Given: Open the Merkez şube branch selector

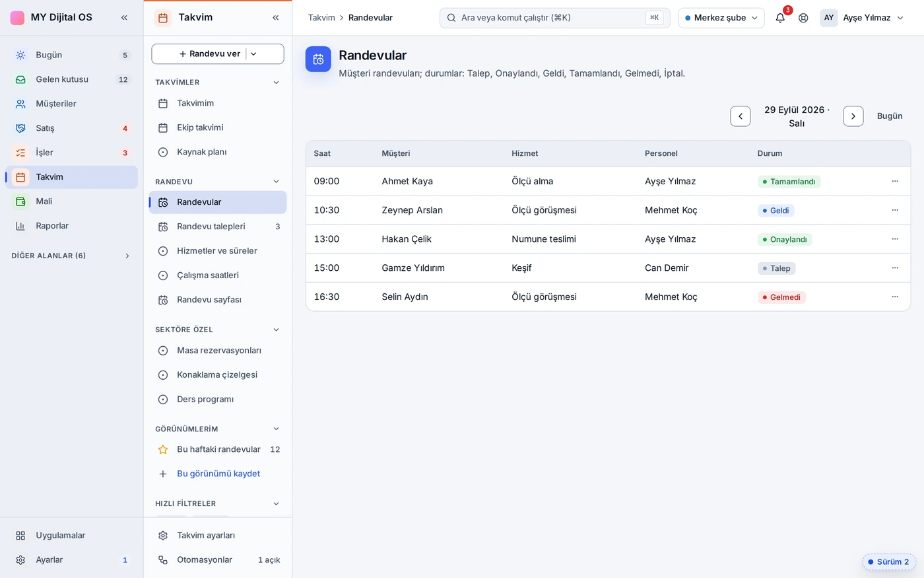Looking at the screenshot, I should [721, 18].
